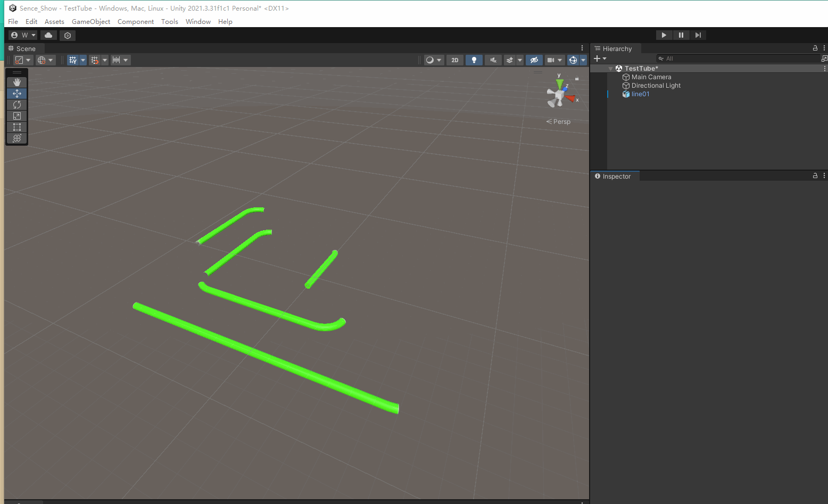Switch to the Inspector tab
The image size is (828, 504).
[616, 177]
